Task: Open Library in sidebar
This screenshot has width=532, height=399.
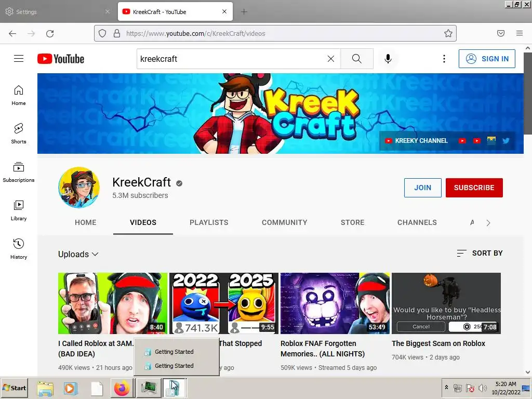Action: click(x=19, y=211)
